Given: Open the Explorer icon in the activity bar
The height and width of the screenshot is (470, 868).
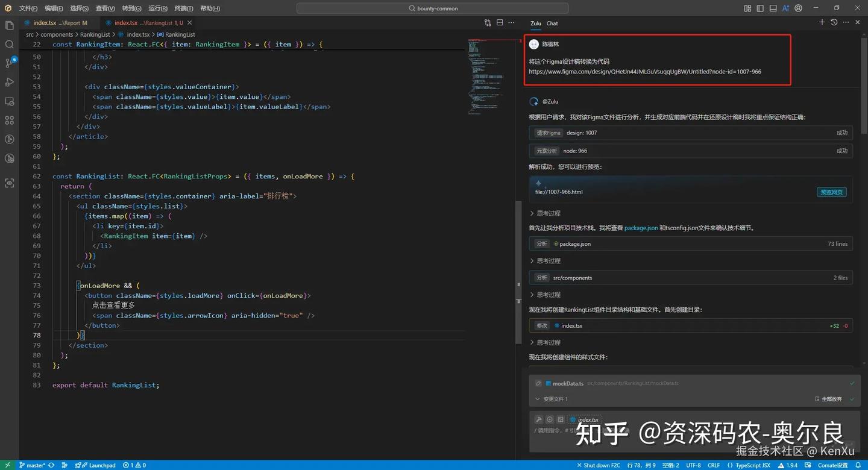Looking at the screenshot, I should pyautogui.click(x=9, y=25).
